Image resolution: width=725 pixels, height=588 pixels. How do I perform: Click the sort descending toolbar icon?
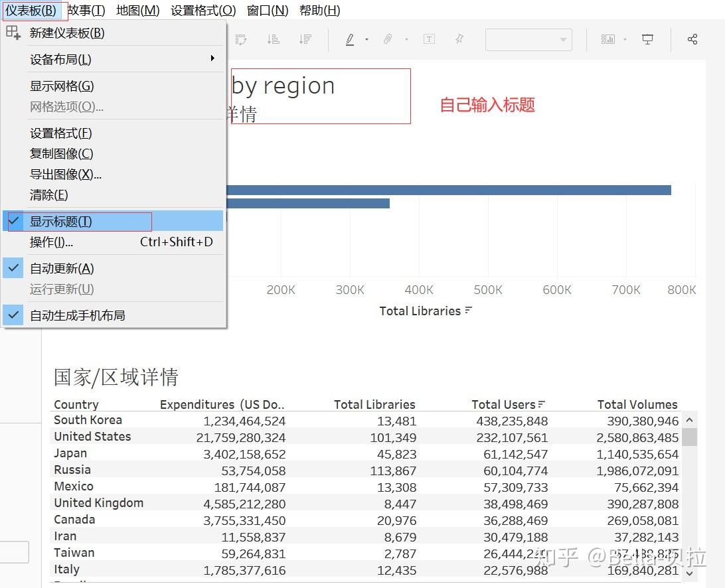pyautogui.click(x=305, y=39)
